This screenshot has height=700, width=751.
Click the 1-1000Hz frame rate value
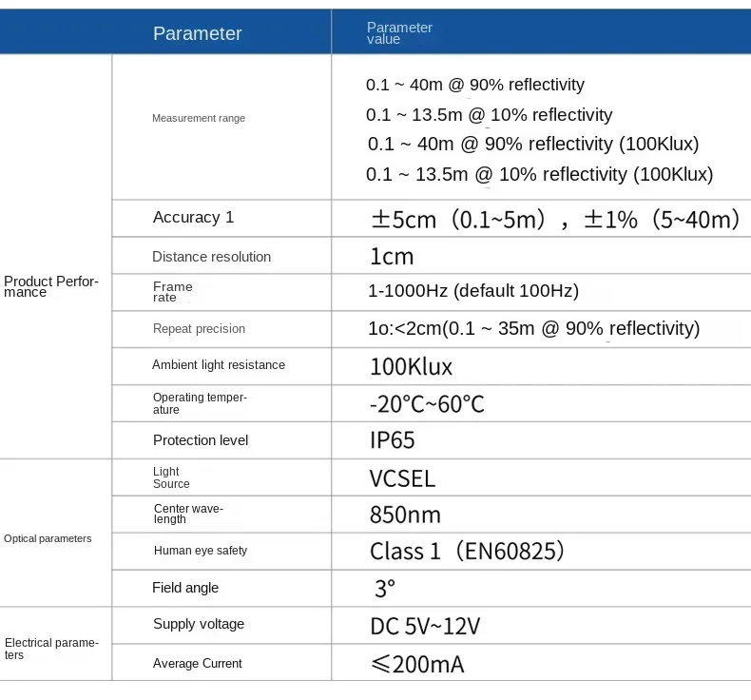click(x=473, y=291)
